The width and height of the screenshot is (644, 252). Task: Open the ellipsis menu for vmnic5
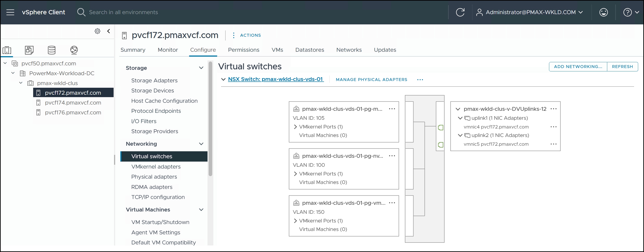(553, 144)
